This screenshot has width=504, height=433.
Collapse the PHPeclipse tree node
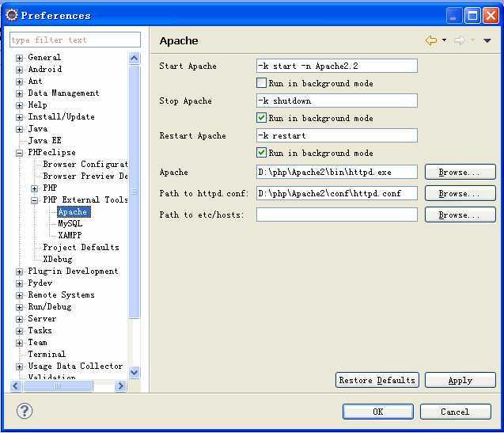click(19, 153)
